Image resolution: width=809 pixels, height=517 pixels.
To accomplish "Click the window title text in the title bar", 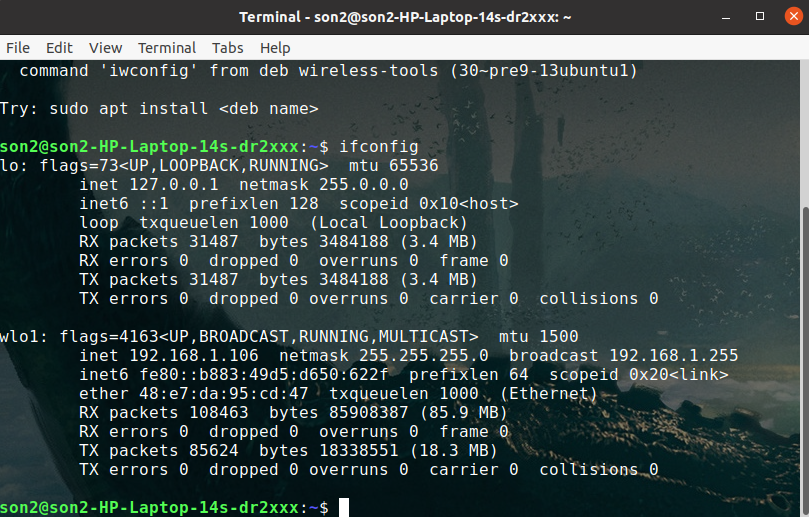I will (405, 17).
